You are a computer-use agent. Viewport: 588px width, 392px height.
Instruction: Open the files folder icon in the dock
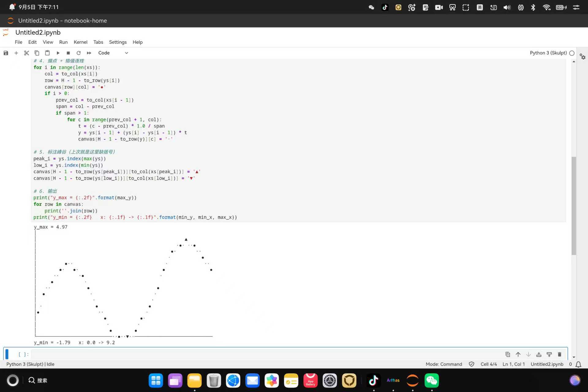194,380
